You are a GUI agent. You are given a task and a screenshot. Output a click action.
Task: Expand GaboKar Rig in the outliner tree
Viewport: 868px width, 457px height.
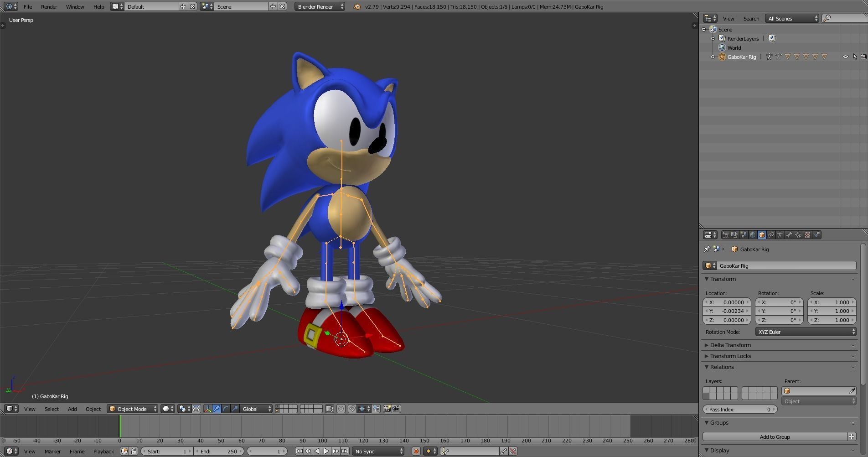tap(713, 57)
